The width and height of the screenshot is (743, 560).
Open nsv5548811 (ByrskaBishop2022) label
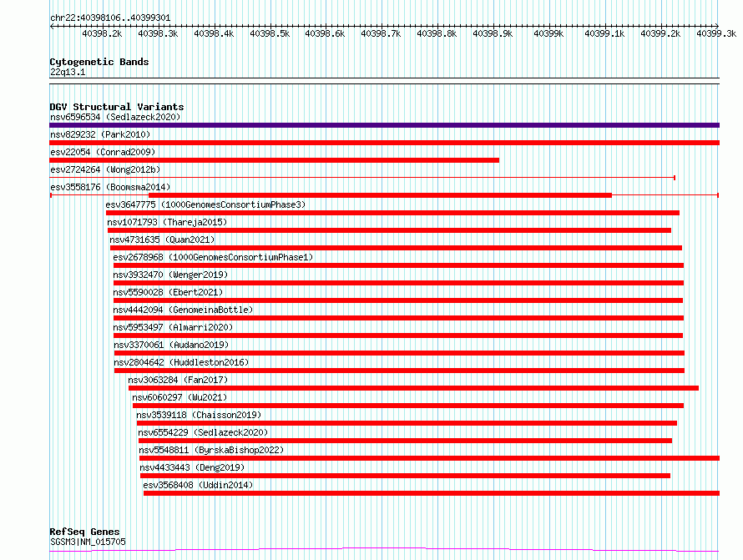point(211,450)
